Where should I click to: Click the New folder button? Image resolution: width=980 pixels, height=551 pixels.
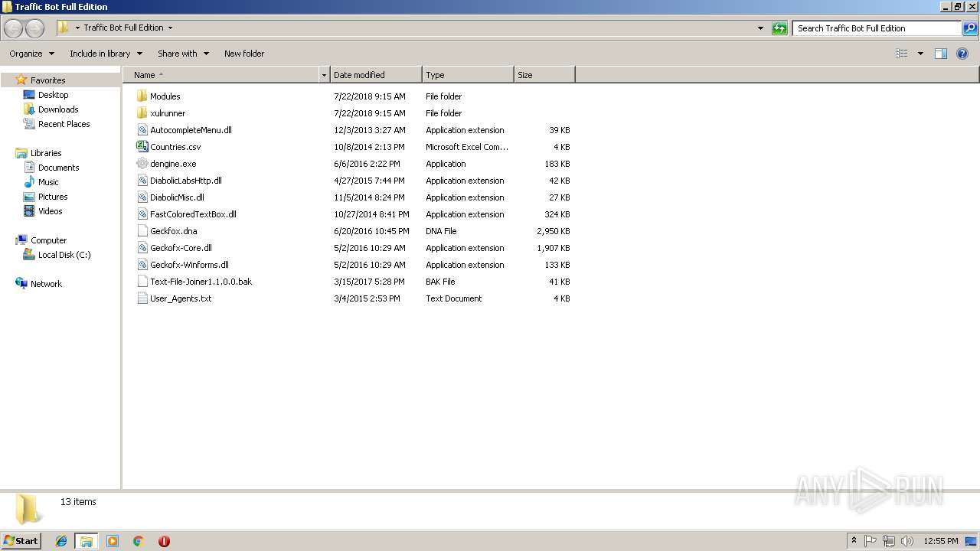tap(244, 54)
